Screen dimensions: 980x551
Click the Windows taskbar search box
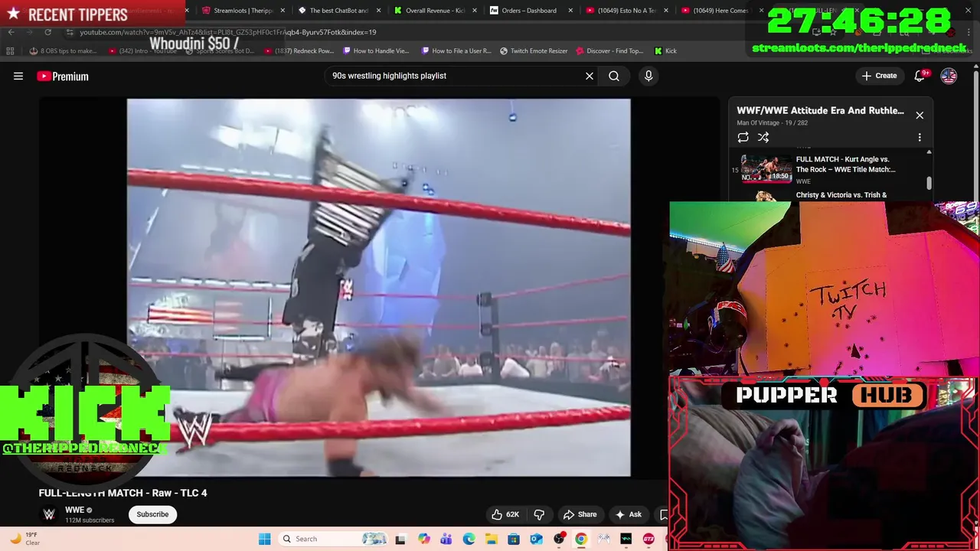coord(334,539)
